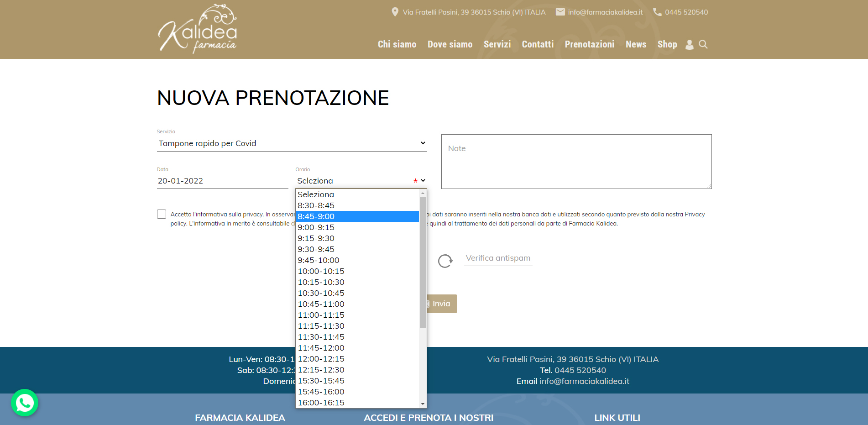868x425 pixels.
Task: Open the Shop menu item
Action: point(667,44)
